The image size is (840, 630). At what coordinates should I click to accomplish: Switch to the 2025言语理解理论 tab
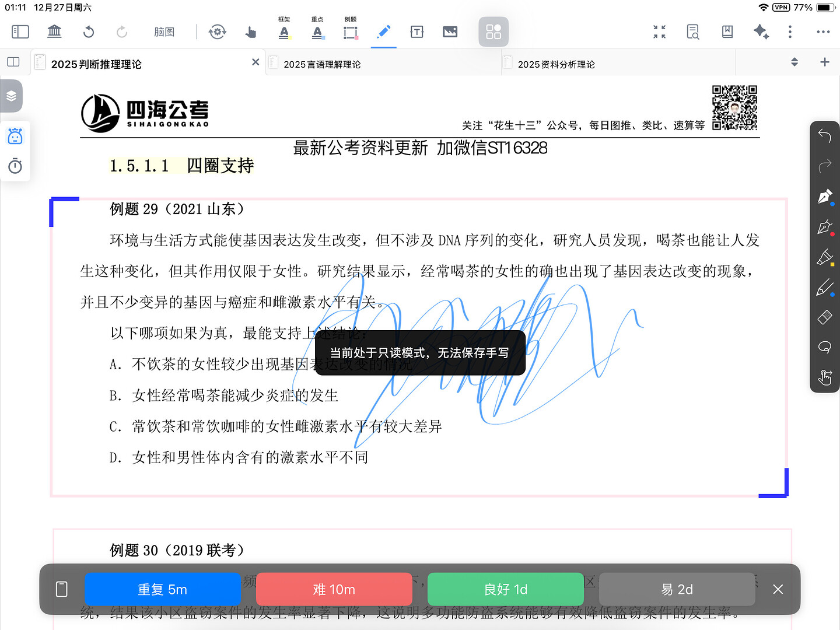322,64
